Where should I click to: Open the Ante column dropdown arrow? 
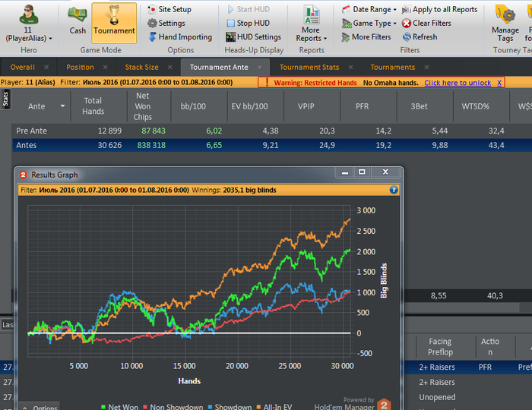point(62,106)
